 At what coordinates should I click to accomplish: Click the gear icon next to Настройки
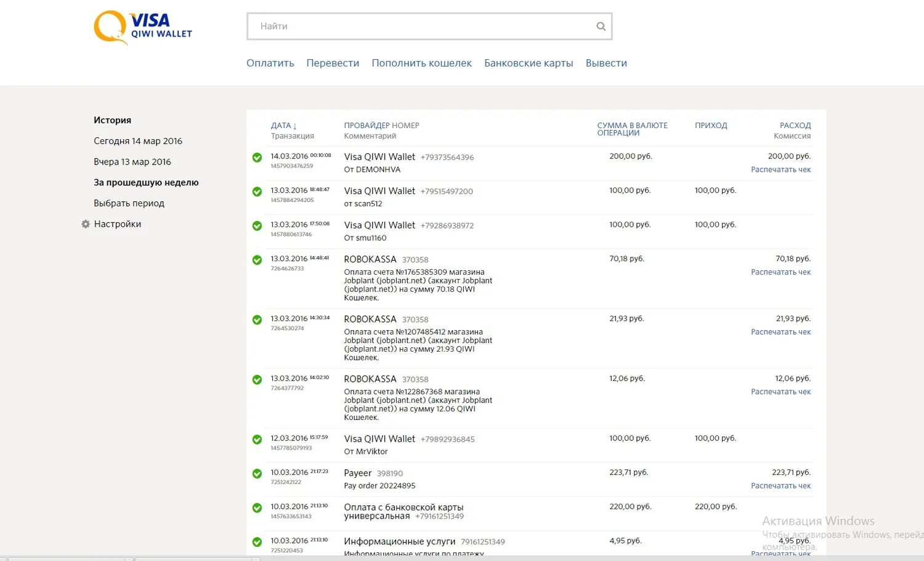86,224
